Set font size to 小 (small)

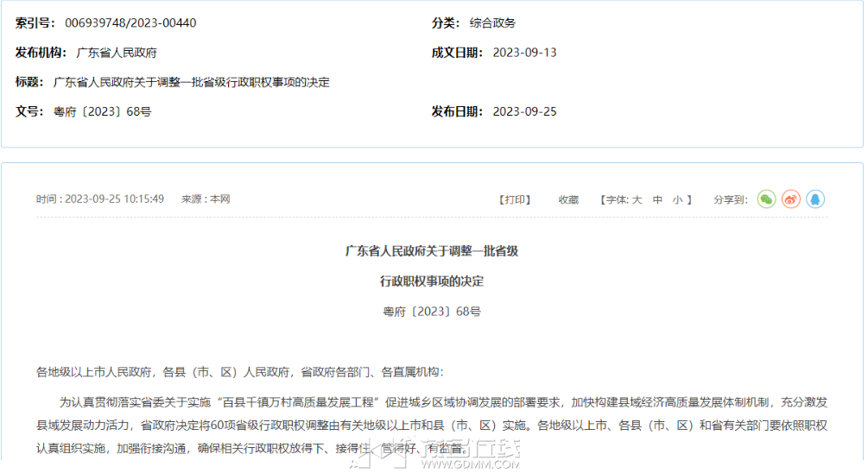coord(678,199)
